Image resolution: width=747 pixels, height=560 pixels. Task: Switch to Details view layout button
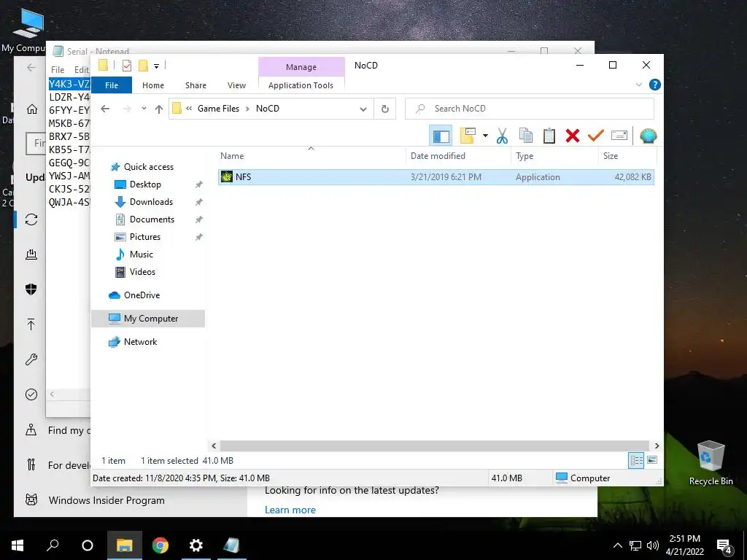click(x=636, y=461)
